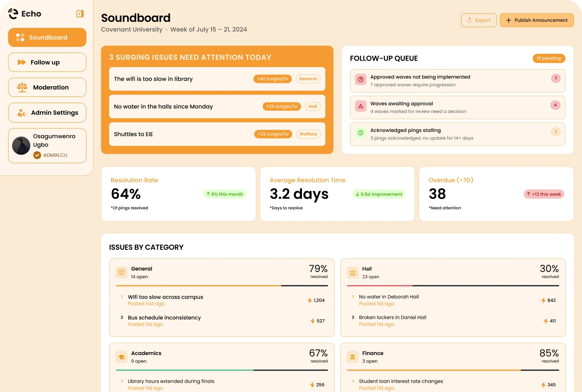
Task: Click the Hall building icon
Action: pos(352,272)
